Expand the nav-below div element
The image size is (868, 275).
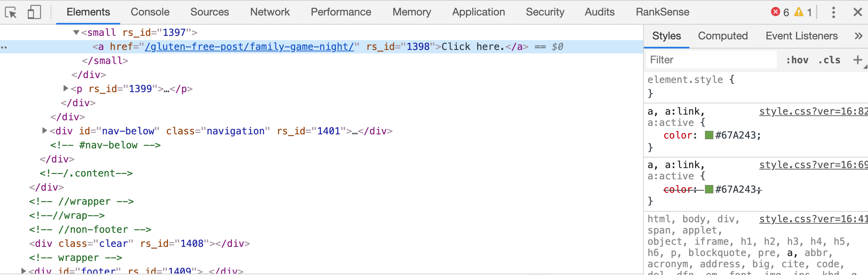44,130
